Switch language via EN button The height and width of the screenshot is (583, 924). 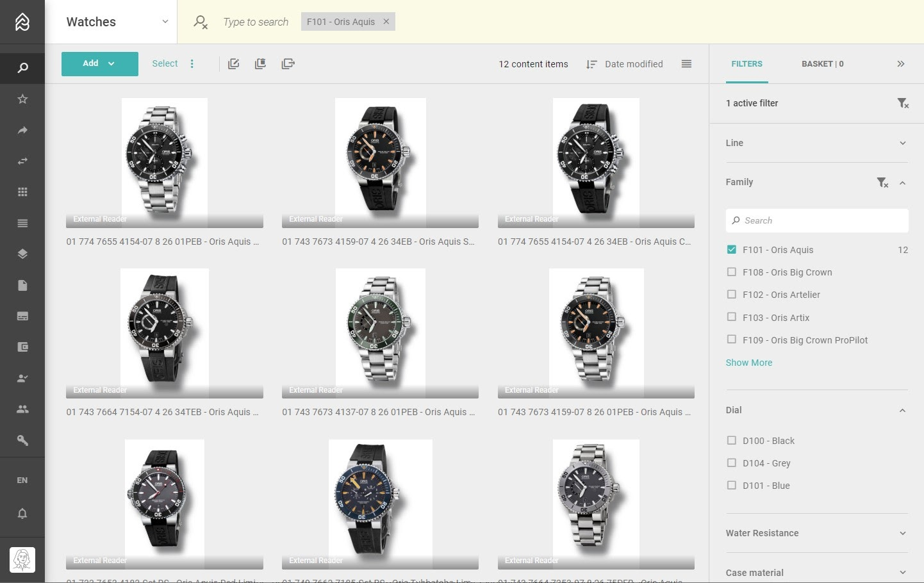[22, 480]
